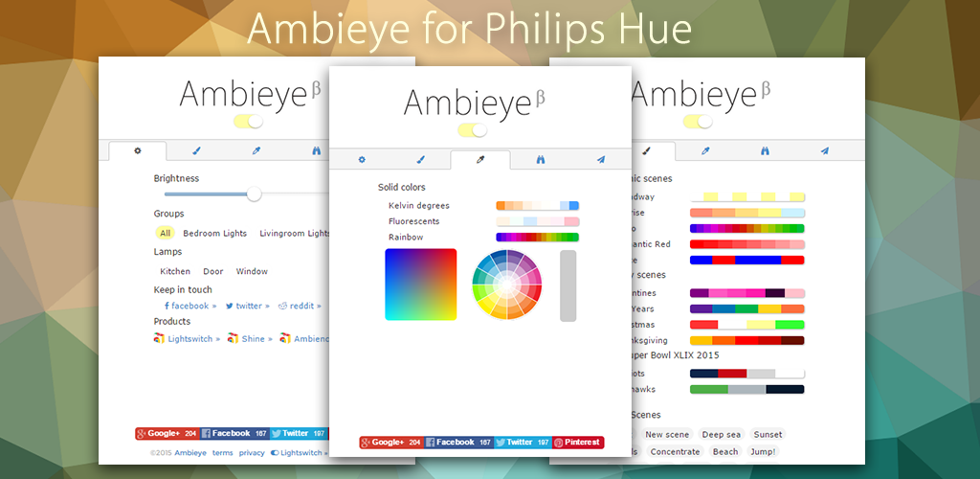Click the Shine product icon
980x479 pixels.
(x=234, y=338)
